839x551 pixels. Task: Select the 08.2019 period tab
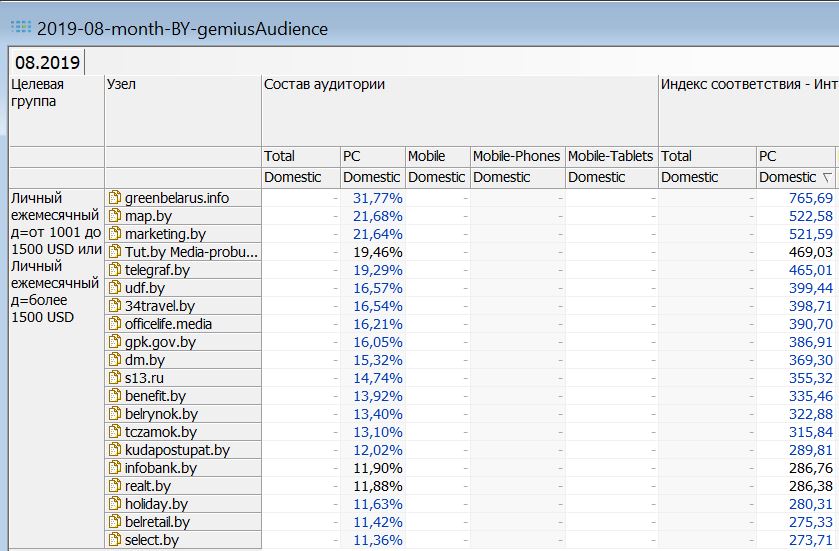(x=47, y=62)
